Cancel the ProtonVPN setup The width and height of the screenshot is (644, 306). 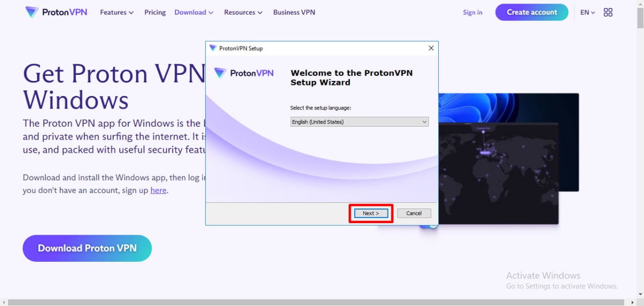click(414, 214)
